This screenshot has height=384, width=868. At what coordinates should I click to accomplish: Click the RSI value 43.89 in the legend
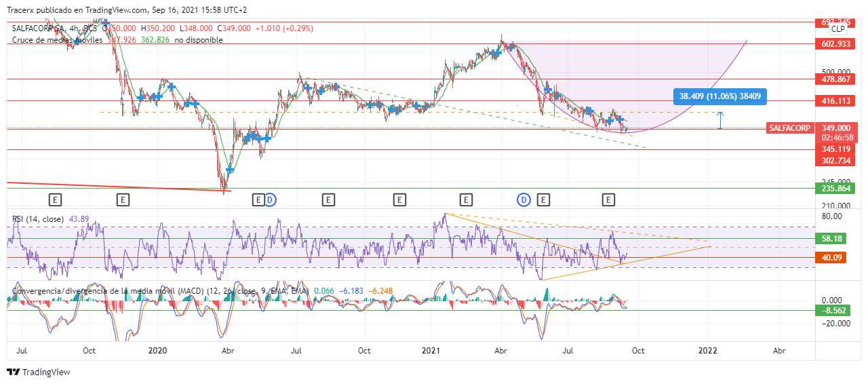(x=80, y=218)
